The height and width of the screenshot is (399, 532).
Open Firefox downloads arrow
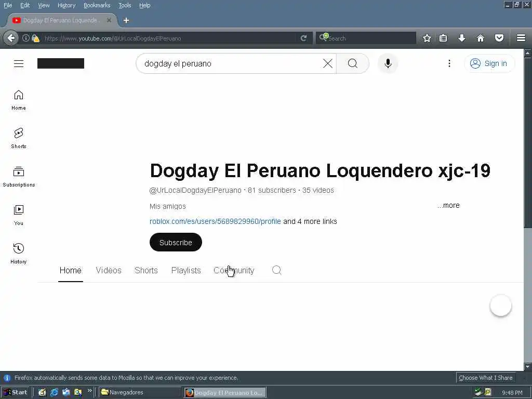tap(462, 38)
